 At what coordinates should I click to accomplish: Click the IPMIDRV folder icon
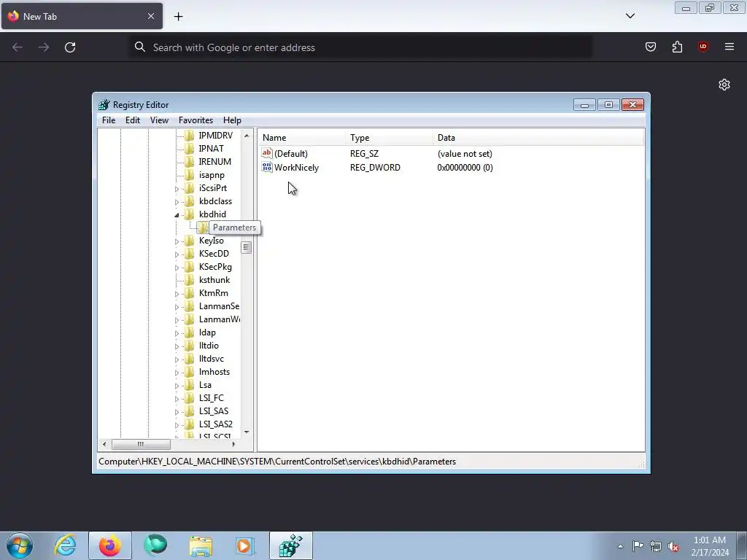(190, 136)
